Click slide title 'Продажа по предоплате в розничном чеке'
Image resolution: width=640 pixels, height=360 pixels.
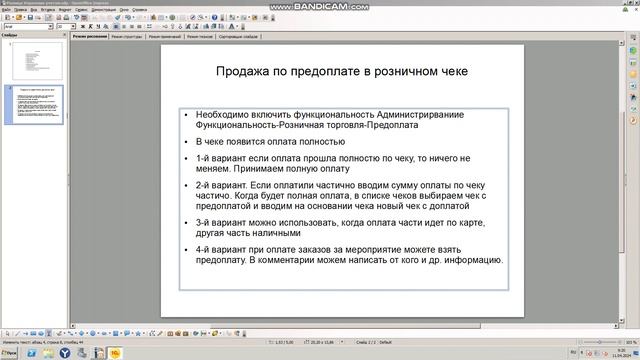point(342,71)
